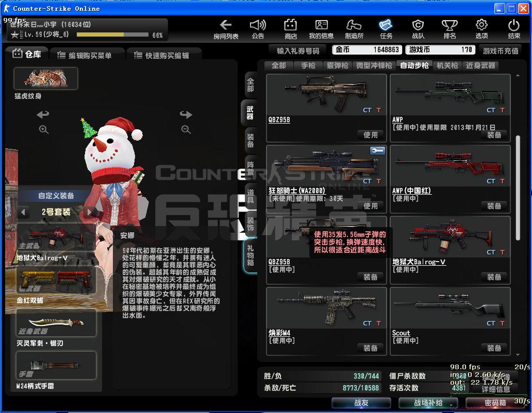The height and width of the screenshot is (413, 532).
Task: Filter by pistols 手枪
Action: coord(308,66)
